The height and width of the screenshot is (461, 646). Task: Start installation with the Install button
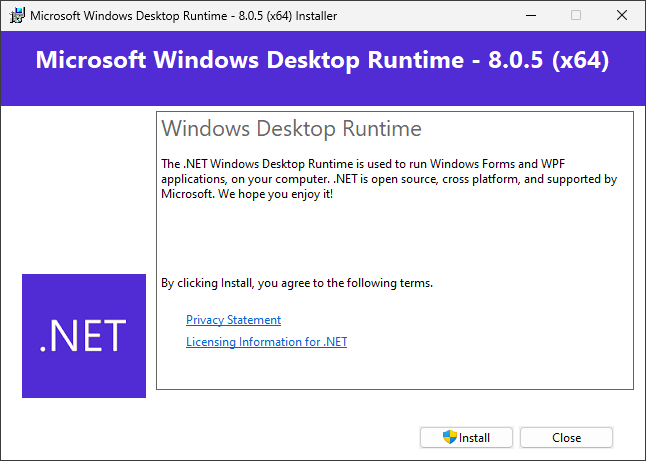click(x=466, y=437)
